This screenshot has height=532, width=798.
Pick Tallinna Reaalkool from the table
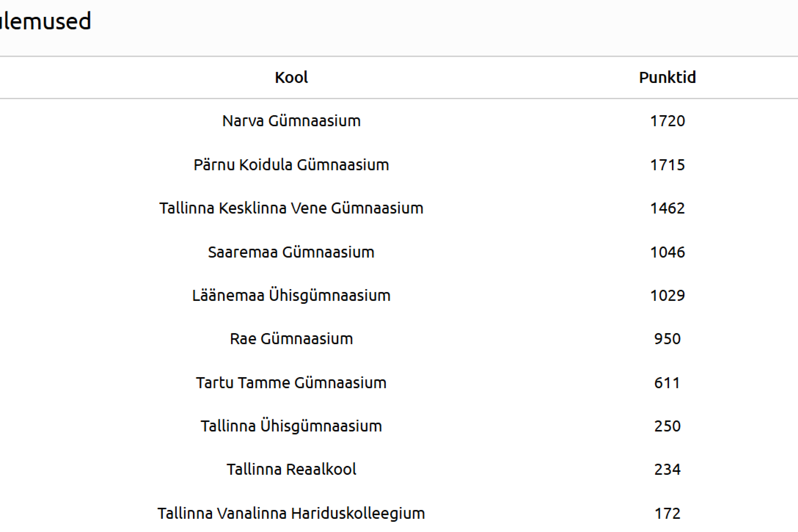pos(291,470)
